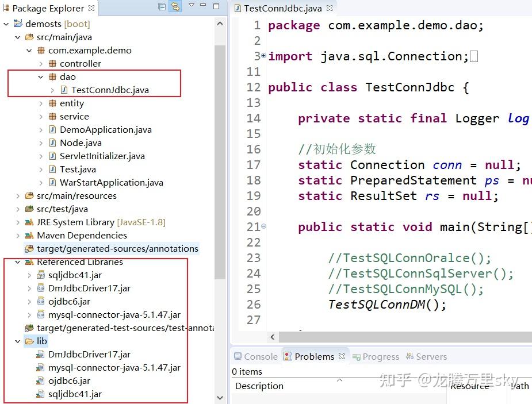The image size is (532, 404).
Task: Click the sqljdbc41.jar archive icon under lib
Action: coord(40,394)
